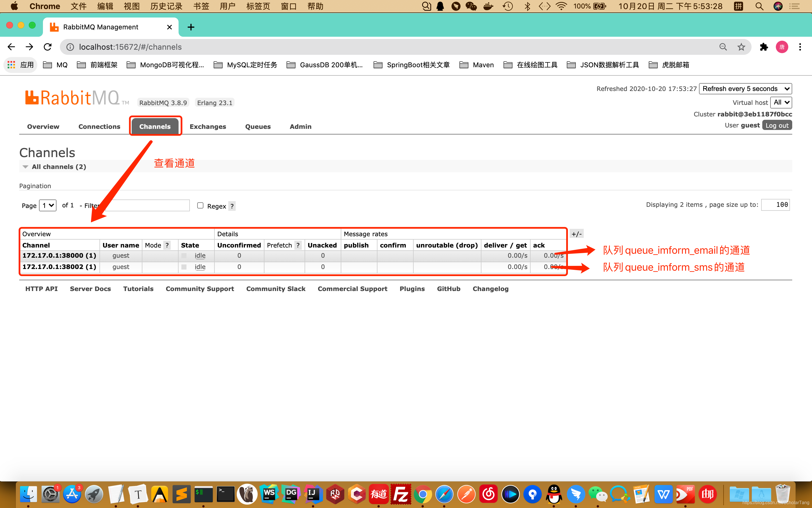Click the Bluetooth icon in menu bar

tap(527, 6)
